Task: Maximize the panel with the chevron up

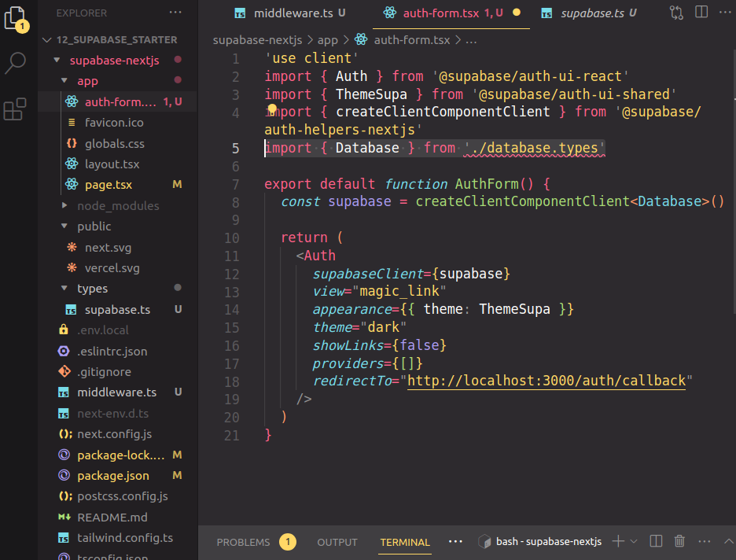Action: click(x=728, y=541)
